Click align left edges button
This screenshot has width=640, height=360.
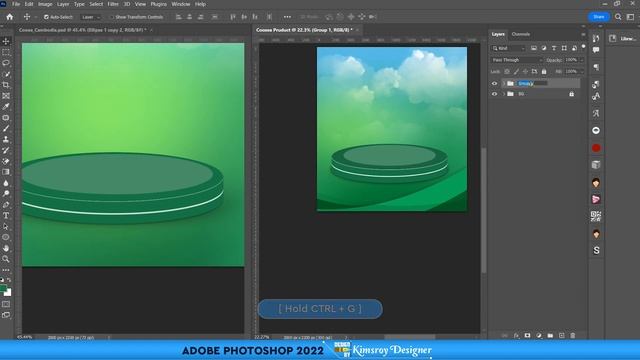tap(178, 17)
